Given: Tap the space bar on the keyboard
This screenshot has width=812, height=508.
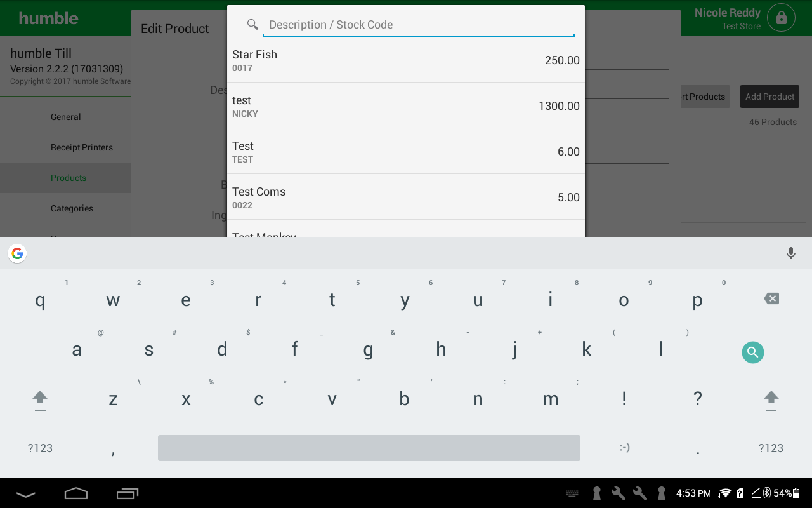Looking at the screenshot, I should pyautogui.click(x=369, y=448).
